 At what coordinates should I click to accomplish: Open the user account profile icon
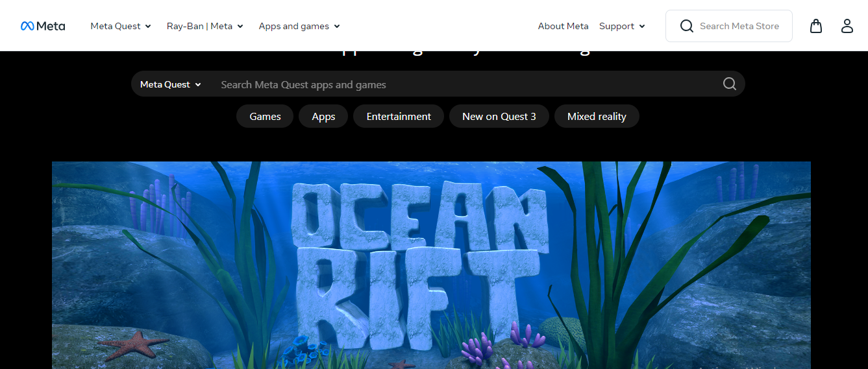pyautogui.click(x=847, y=26)
